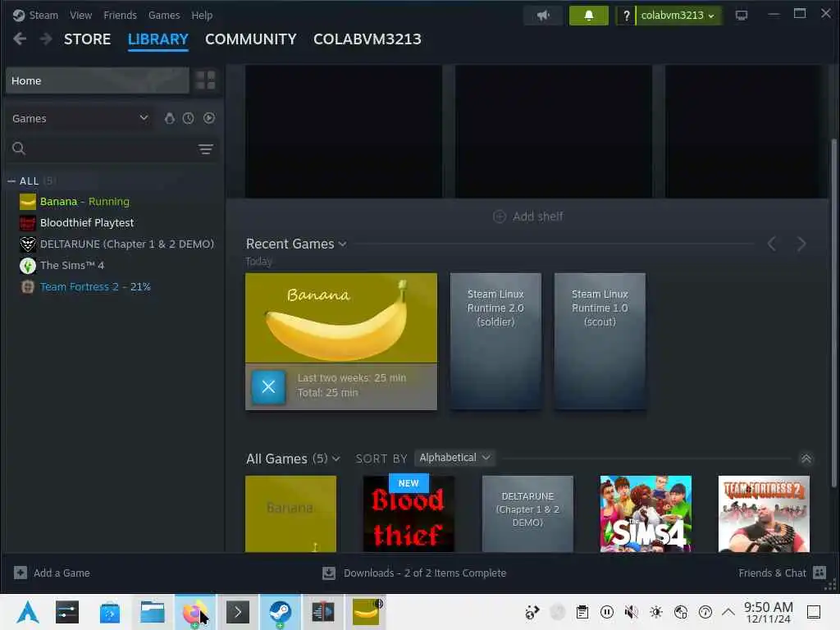840x630 pixels.
Task: Switch to collections grid view
Action: coord(205,80)
